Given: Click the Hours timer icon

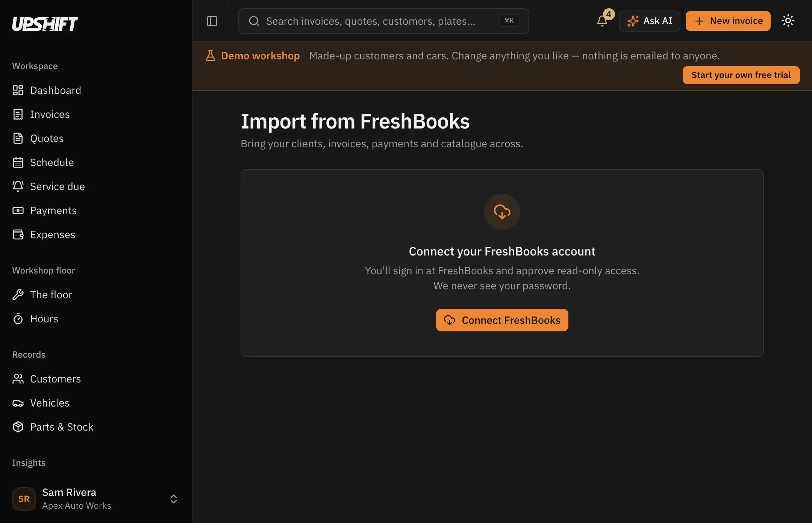Looking at the screenshot, I should click(18, 319).
